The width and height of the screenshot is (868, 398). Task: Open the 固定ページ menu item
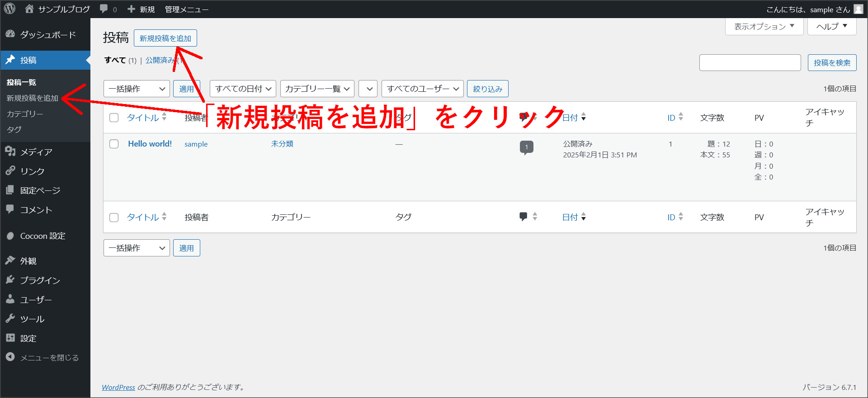coord(40,190)
